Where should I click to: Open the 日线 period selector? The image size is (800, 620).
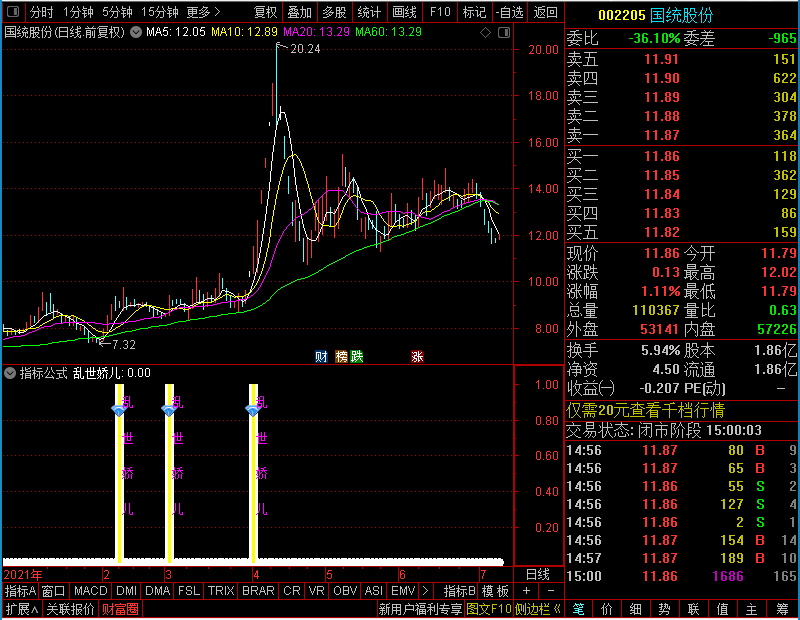[538, 575]
